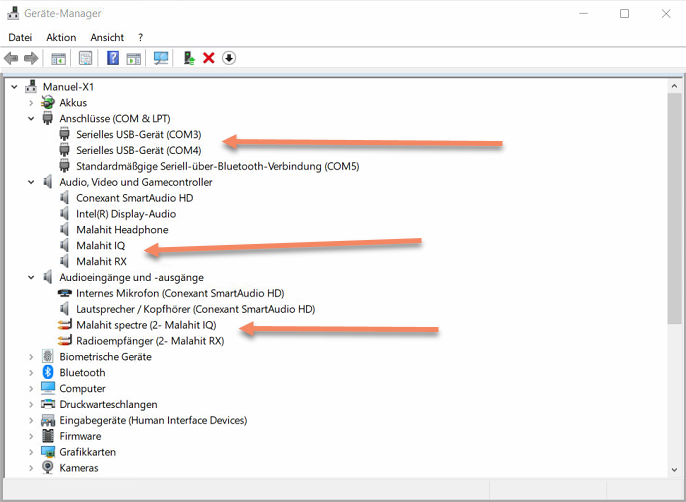The width and height of the screenshot is (686, 502).
Task: Click the Akkus battery icon
Action: point(48,102)
